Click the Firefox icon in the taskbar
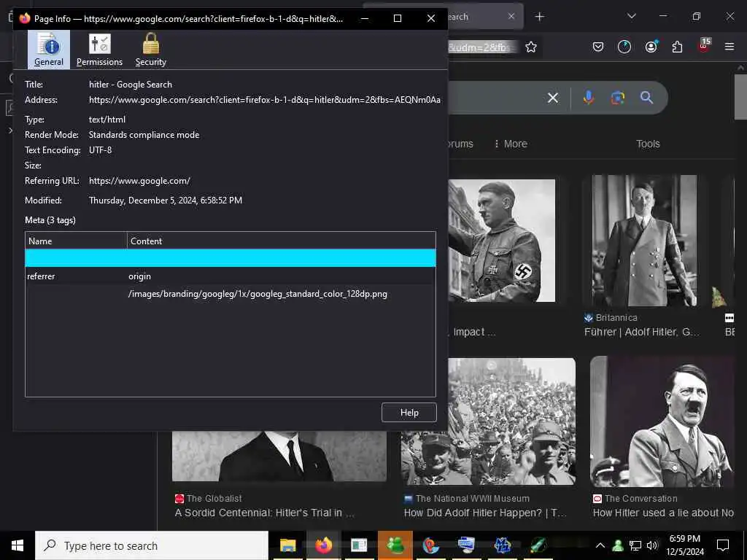Viewport: 747px width, 560px height. [323, 545]
